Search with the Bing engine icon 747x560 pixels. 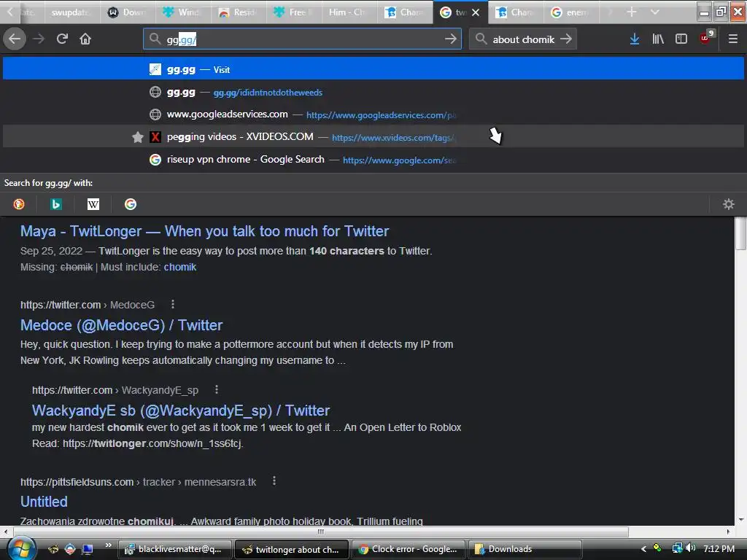55,204
